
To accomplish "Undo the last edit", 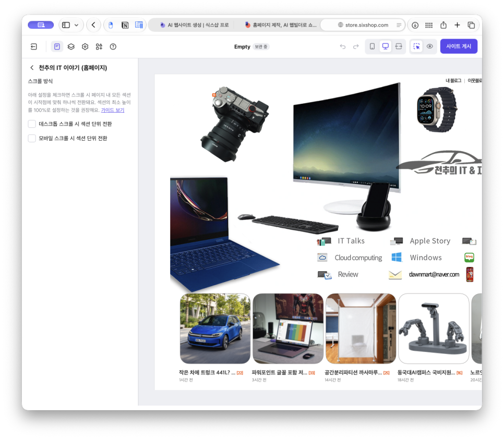I will pos(343,46).
